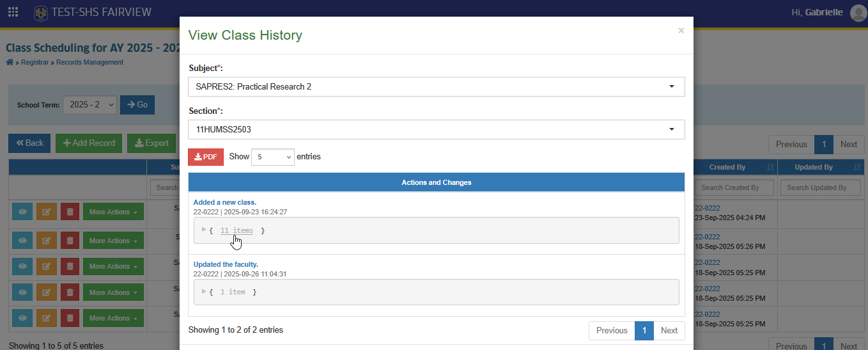Click the Add Record button
Screen dimensions: 868x350
coord(89,143)
